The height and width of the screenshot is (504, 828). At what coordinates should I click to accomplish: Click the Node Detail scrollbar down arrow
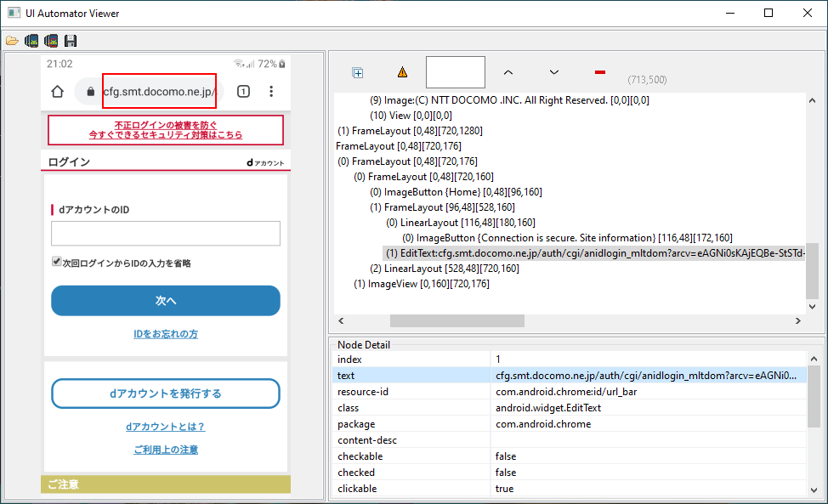[x=814, y=490]
